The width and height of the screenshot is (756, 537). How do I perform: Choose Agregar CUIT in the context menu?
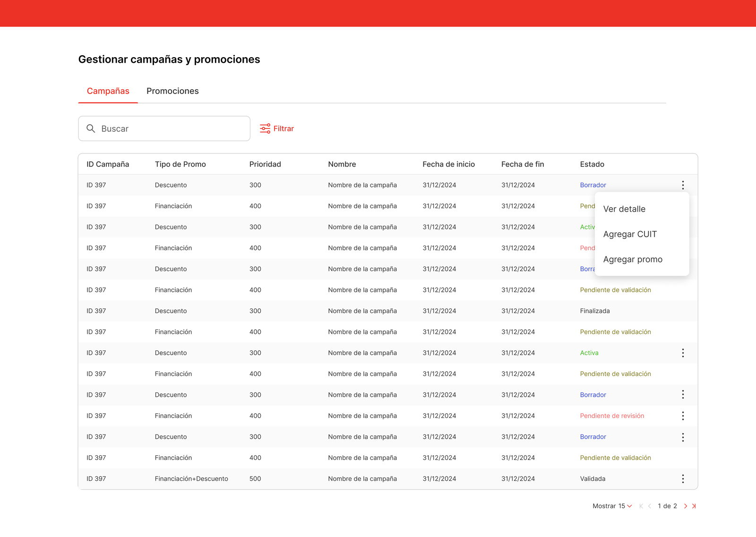[630, 234]
